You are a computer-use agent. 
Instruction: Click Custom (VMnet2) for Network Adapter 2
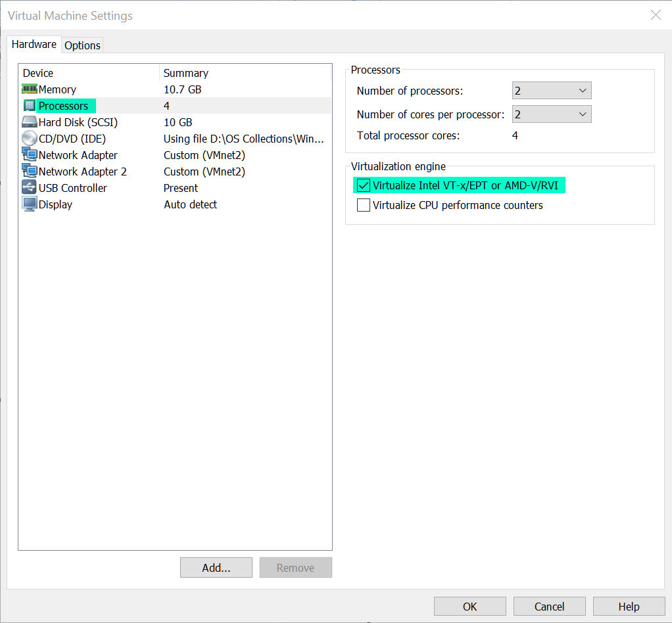point(204,172)
